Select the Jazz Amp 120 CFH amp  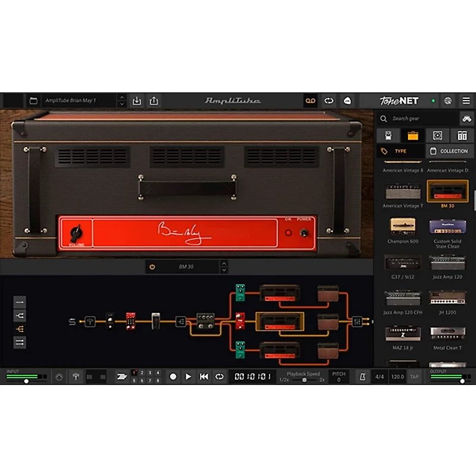pos(403,298)
